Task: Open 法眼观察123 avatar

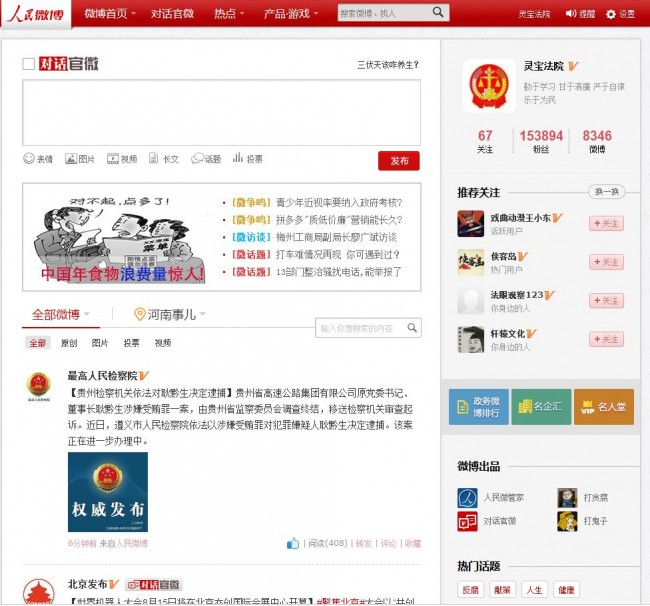Action: [471, 301]
